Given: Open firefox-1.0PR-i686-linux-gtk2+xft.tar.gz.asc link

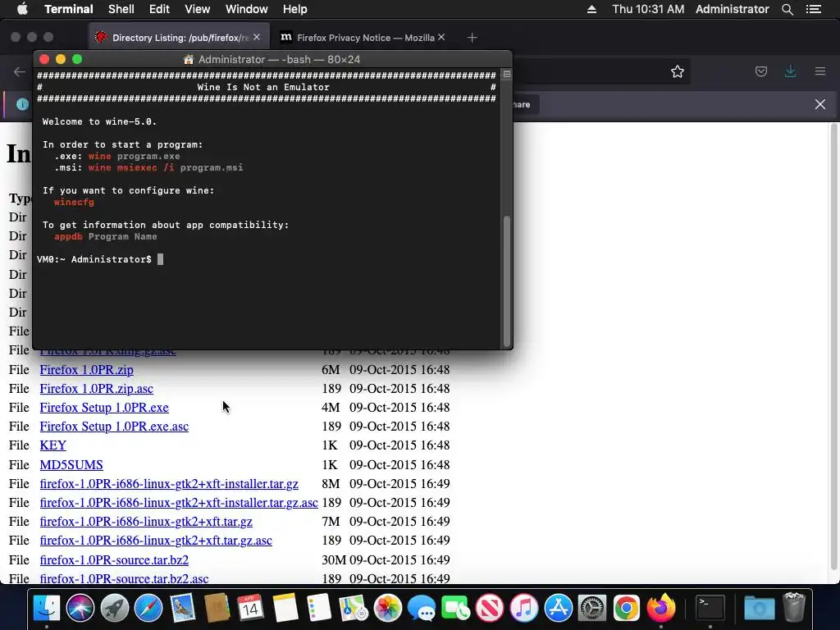Looking at the screenshot, I should click(156, 540).
